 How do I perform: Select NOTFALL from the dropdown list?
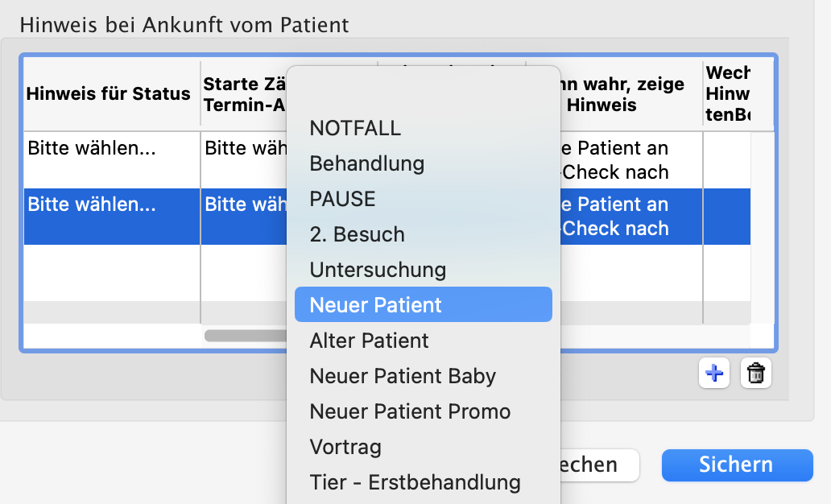[355, 128]
